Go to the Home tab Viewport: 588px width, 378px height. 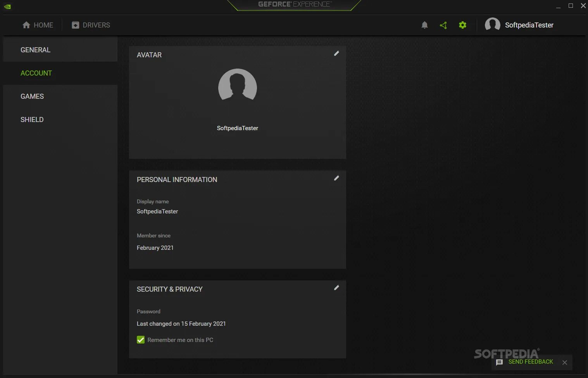tap(38, 25)
